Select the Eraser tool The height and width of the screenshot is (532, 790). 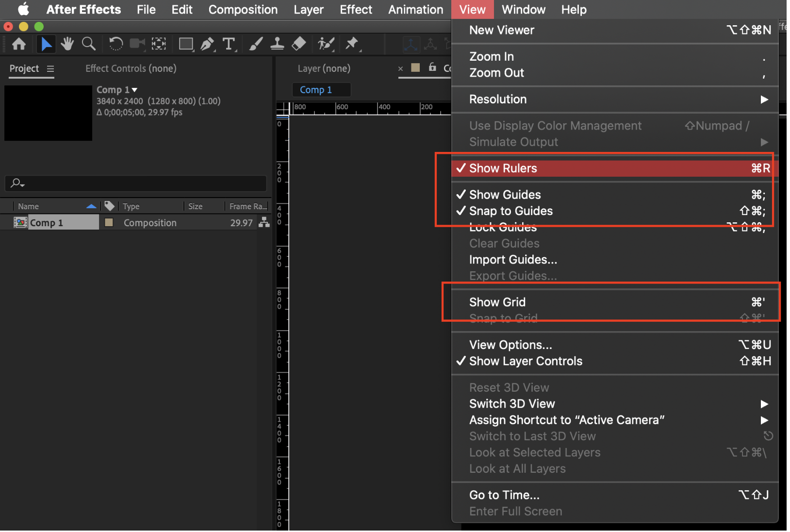299,44
